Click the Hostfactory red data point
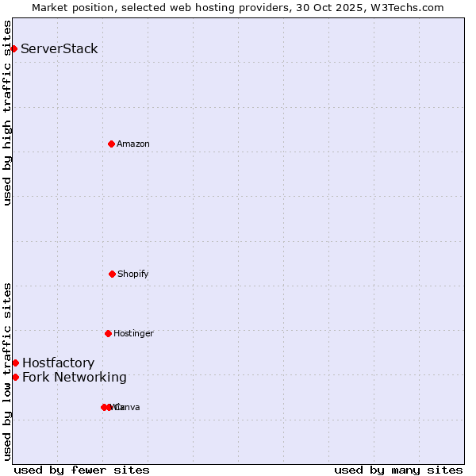Image resolution: width=476 pixels, height=476 pixels. point(15,363)
